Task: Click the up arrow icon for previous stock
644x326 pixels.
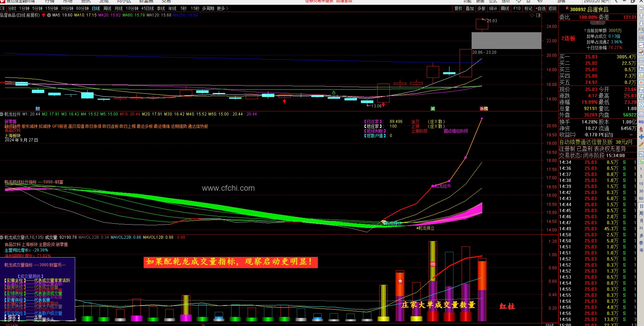Action: [x=641, y=16]
